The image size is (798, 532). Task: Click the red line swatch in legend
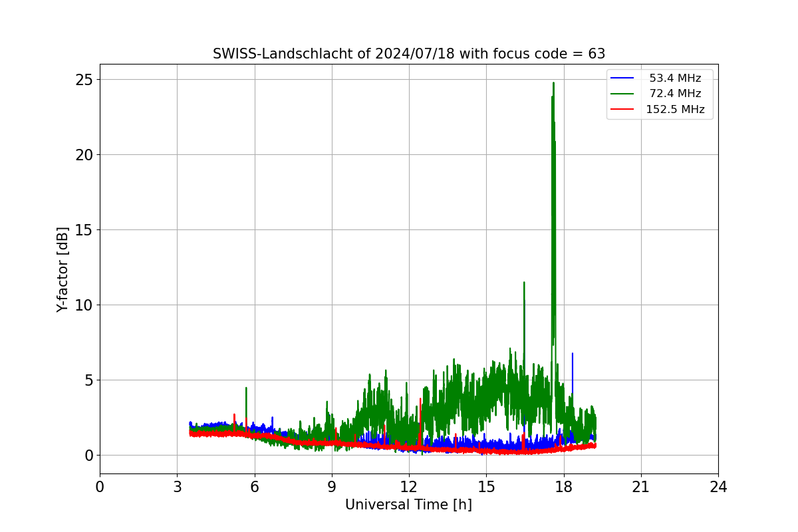622,110
